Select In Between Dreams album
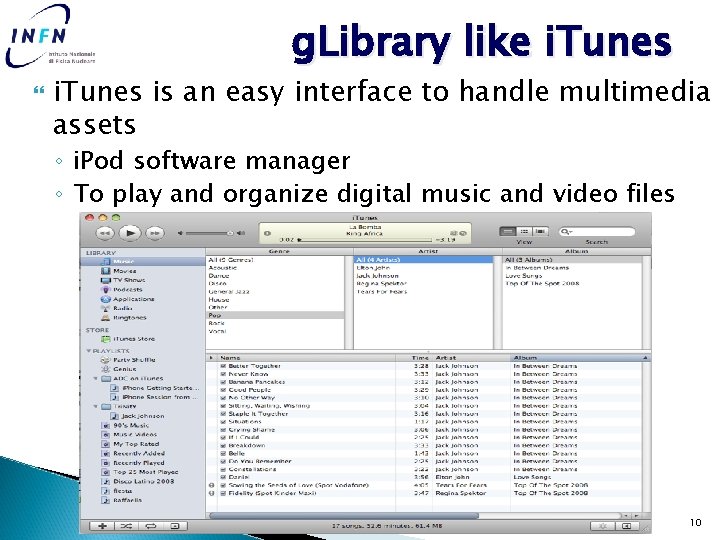This screenshot has width=720, height=540. point(572,268)
